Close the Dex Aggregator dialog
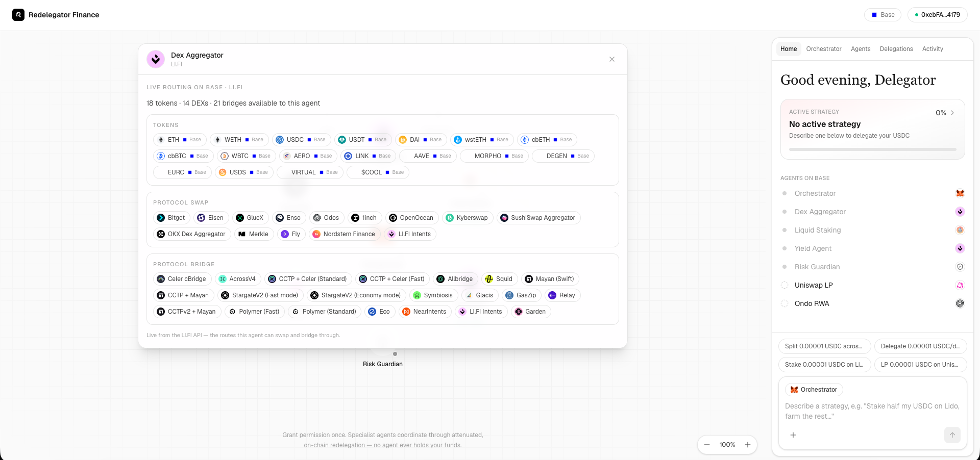The image size is (980, 460). (x=612, y=59)
